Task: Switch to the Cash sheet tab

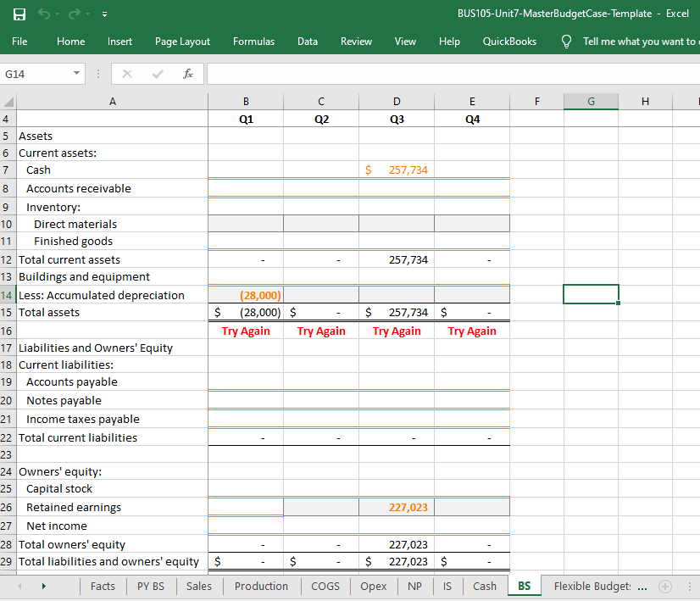Action: 485,587
